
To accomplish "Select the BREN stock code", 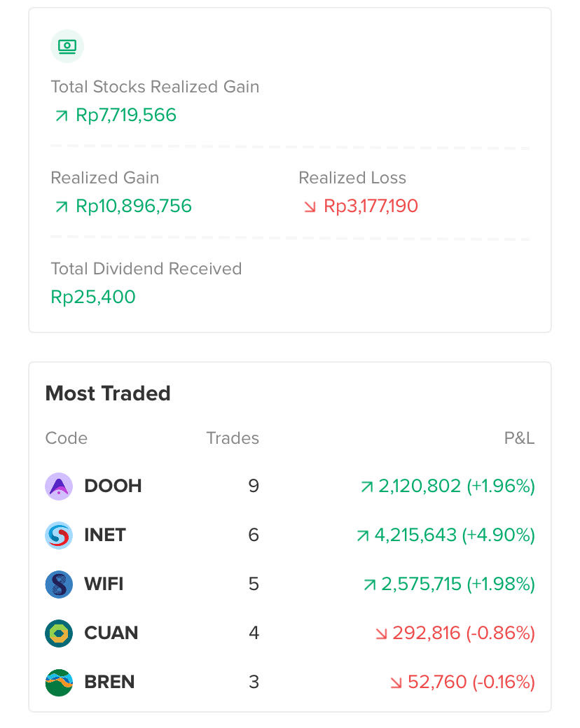I will click(109, 682).
